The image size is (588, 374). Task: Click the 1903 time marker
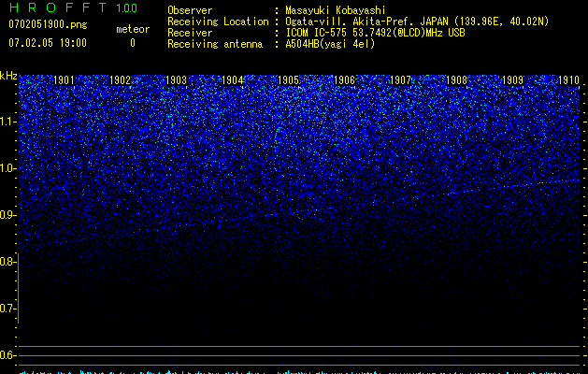(176, 80)
